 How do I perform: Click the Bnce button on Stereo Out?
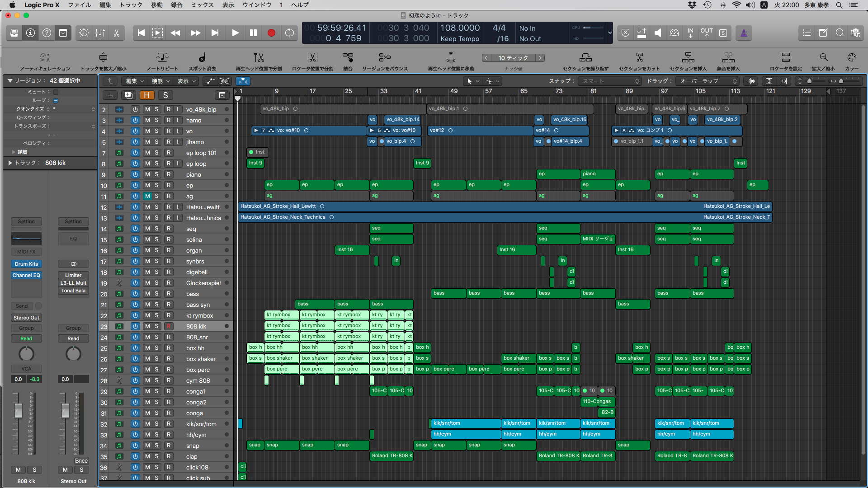click(x=81, y=460)
